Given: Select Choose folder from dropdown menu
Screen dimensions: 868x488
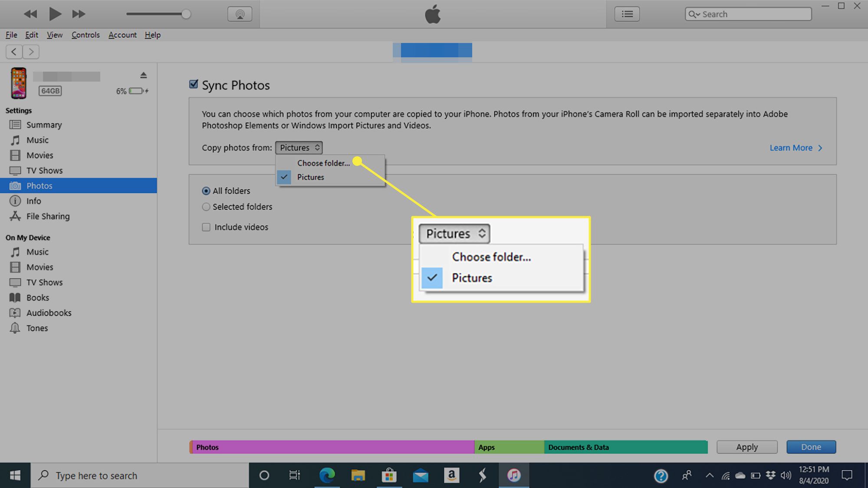Looking at the screenshot, I should point(323,162).
